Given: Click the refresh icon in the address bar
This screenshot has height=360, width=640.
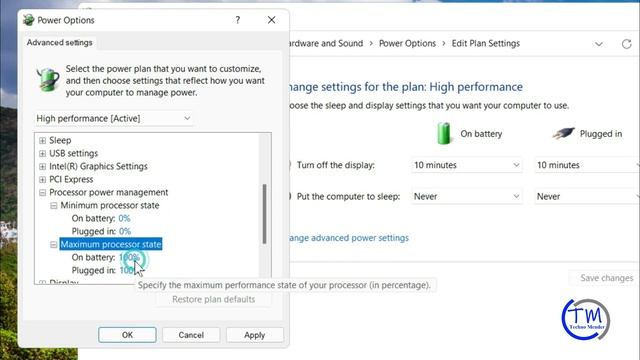Looking at the screenshot, I should (x=627, y=44).
